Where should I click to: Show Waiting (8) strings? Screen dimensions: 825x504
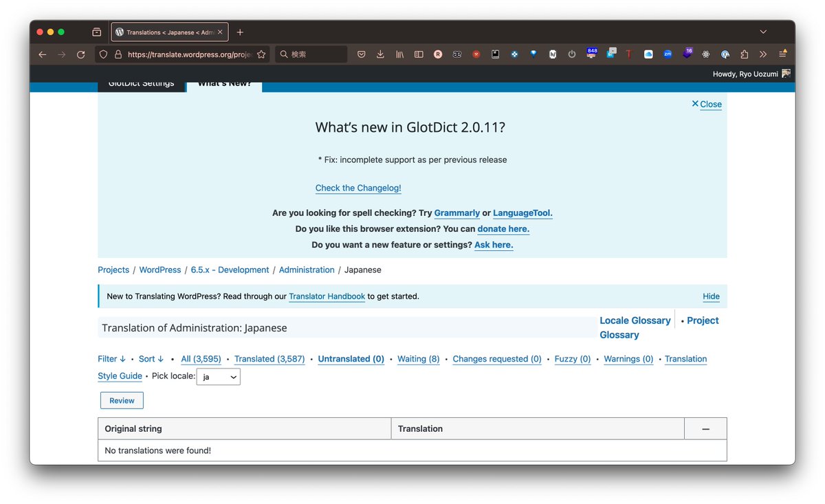(x=419, y=359)
